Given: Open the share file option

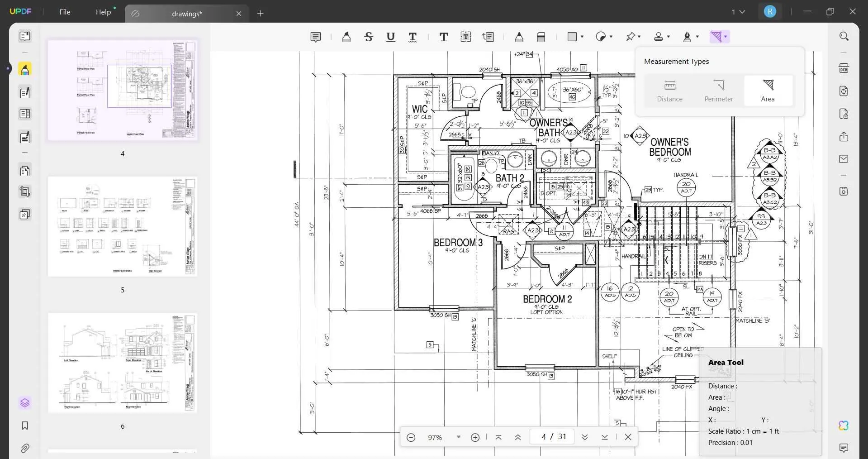Looking at the screenshot, I should (844, 136).
